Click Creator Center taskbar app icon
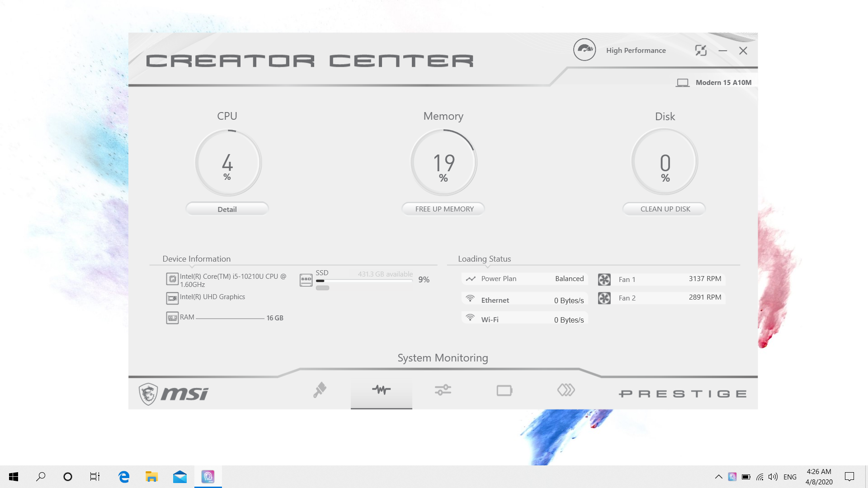 tap(208, 477)
